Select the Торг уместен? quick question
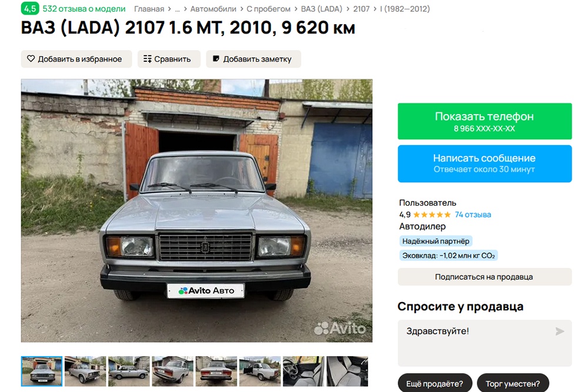 [x=513, y=383]
